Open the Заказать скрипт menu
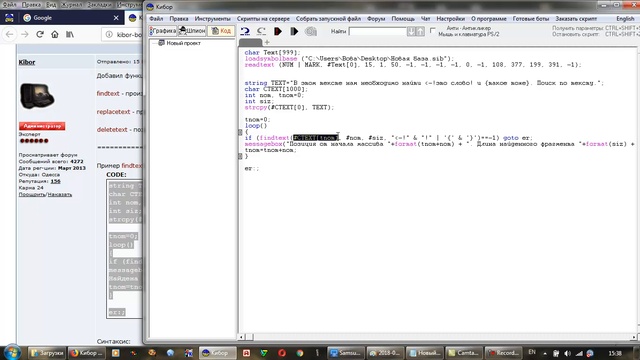The image size is (640, 360). (576, 19)
